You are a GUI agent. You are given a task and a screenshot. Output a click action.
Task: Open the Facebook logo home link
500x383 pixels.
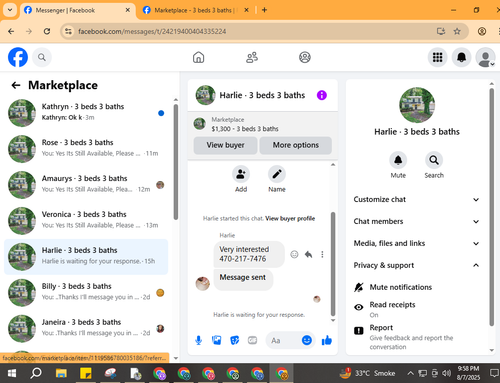(x=18, y=57)
